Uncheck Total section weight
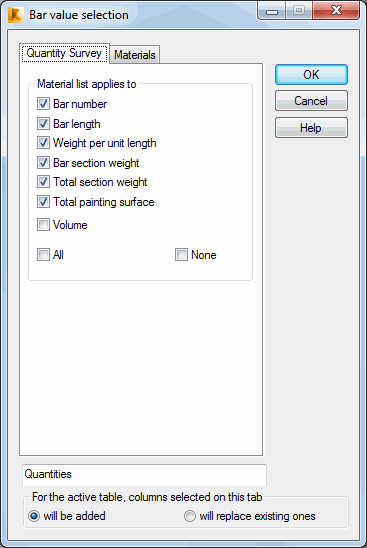Viewport: 367px width, 548px height. pos(43,182)
